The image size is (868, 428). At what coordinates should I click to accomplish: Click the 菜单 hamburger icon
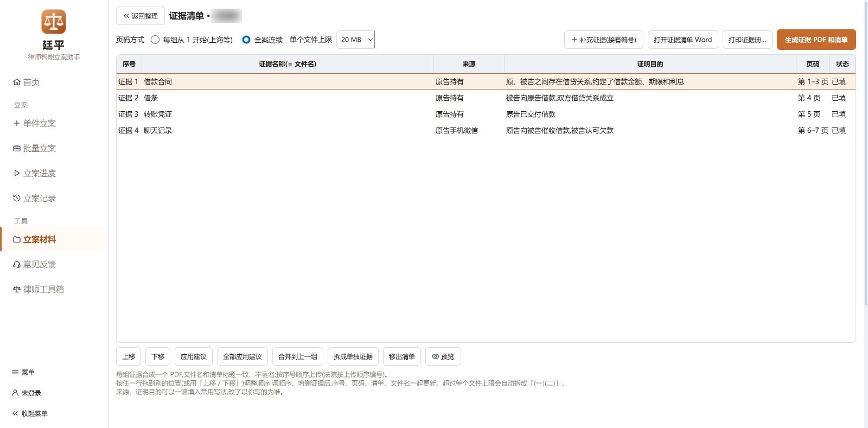coord(15,372)
